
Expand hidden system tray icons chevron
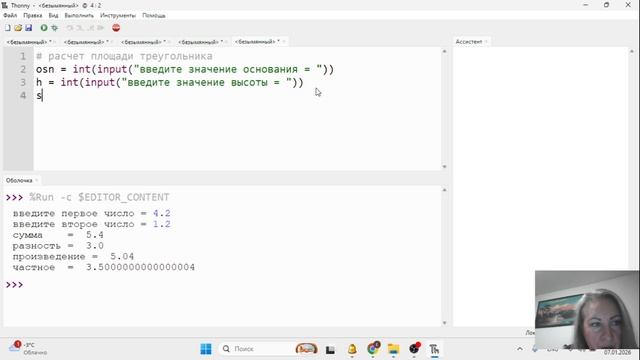[520, 349]
